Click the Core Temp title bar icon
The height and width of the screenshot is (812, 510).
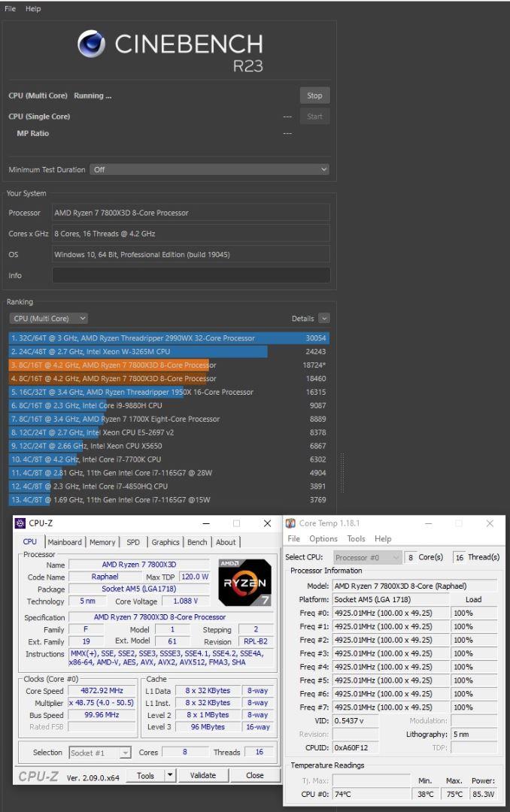tap(290, 523)
